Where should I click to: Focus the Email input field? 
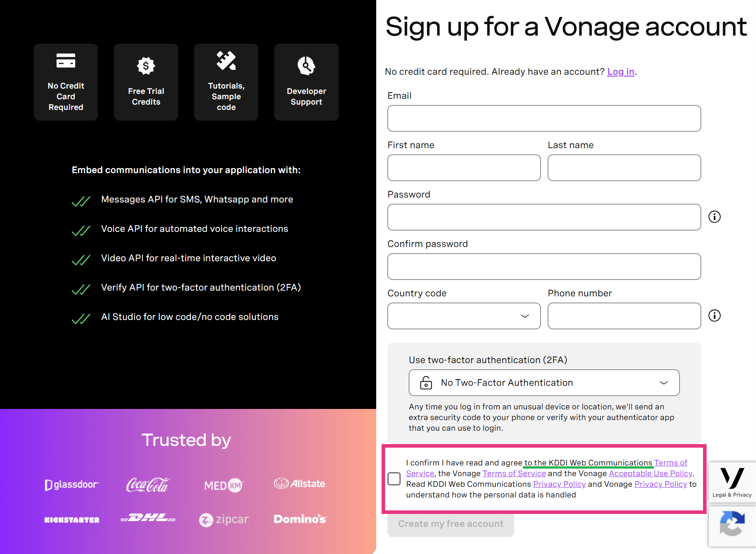[544, 118]
